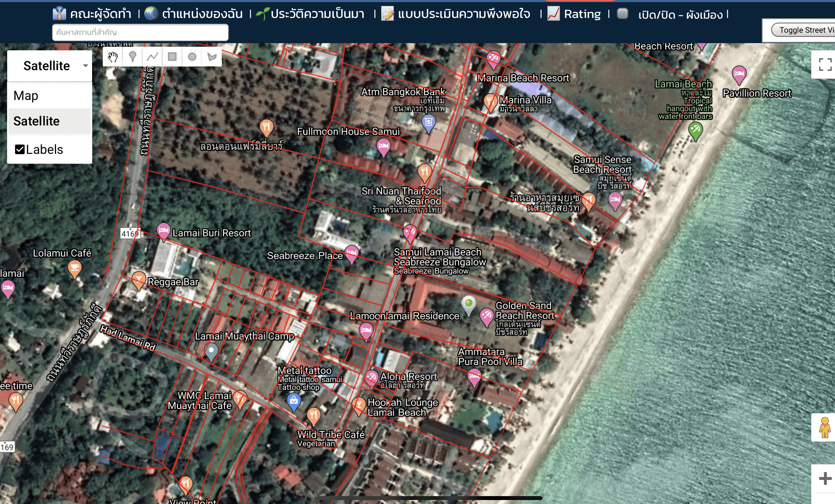Click the 4169 road shield label
This screenshot has width=835, height=504.
coord(130,234)
